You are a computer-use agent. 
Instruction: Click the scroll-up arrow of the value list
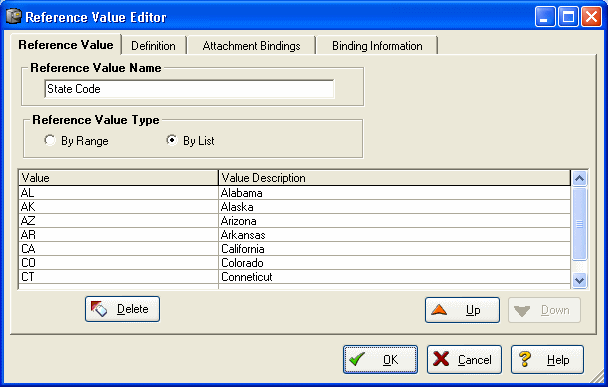[579, 178]
